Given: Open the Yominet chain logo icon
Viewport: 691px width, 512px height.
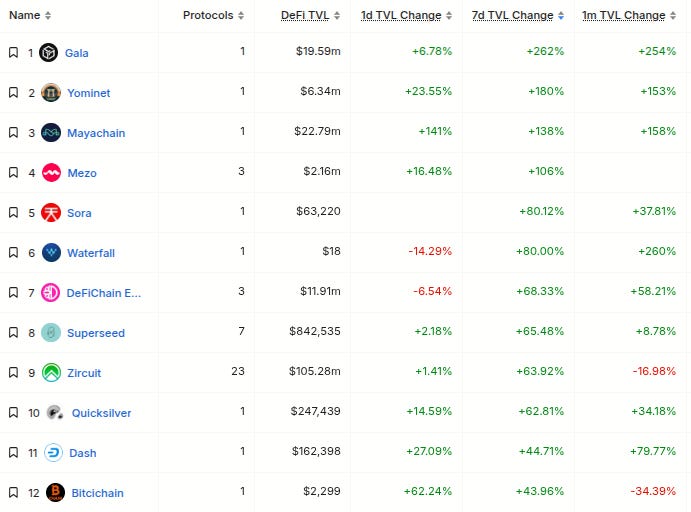Looking at the screenshot, I should 51,93.
